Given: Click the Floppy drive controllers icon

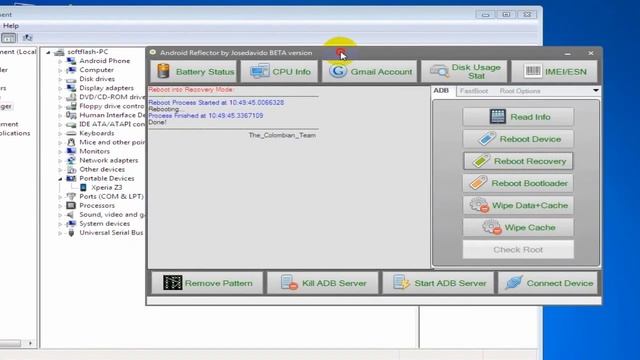Looking at the screenshot, I should pos(71,106).
